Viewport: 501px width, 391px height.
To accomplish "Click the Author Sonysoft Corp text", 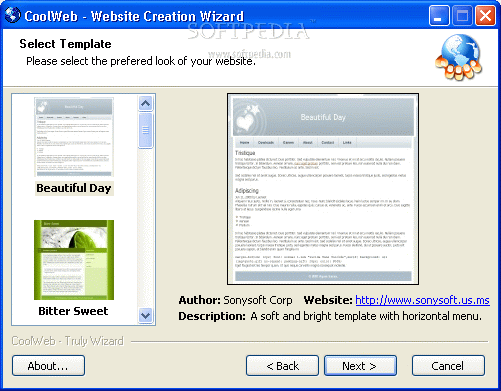I will [236, 300].
